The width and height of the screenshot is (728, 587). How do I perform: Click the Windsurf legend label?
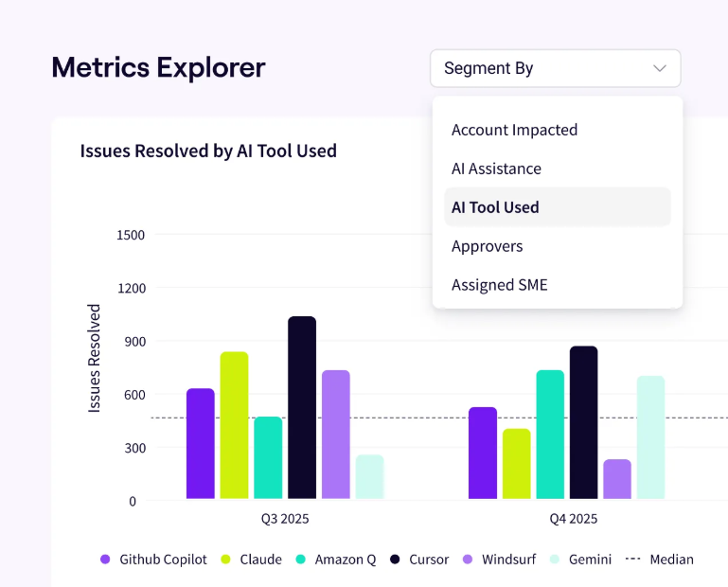pos(509,560)
